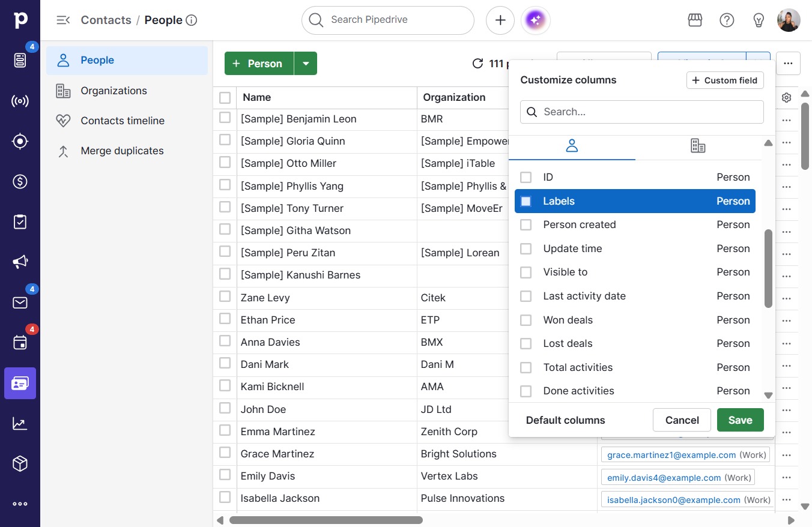
Task: Open the Products box sidebar icon
Action: [x=20, y=463]
